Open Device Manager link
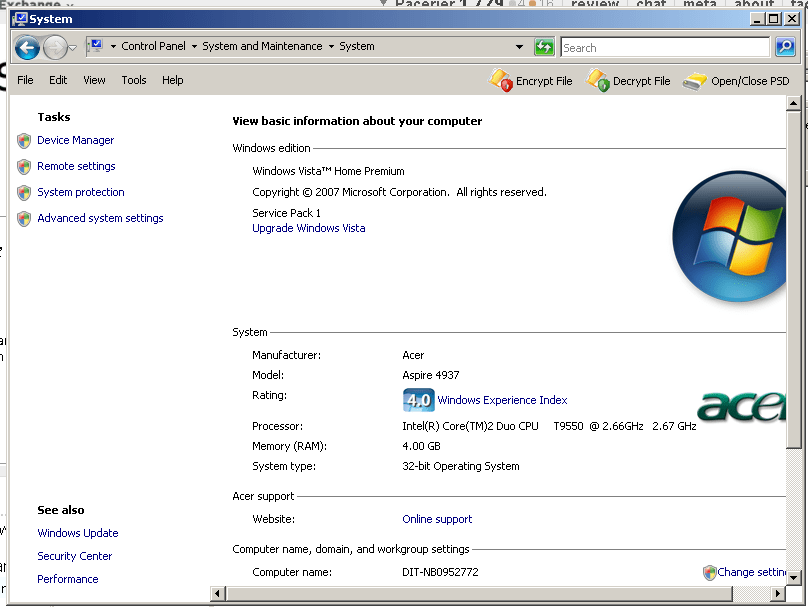808x607 pixels. click(x=75, y=140)
